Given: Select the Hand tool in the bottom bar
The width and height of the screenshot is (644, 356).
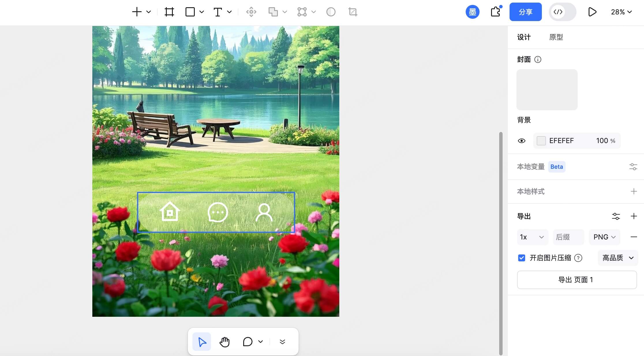Looking at the screenshot, I should click(224, 341).
